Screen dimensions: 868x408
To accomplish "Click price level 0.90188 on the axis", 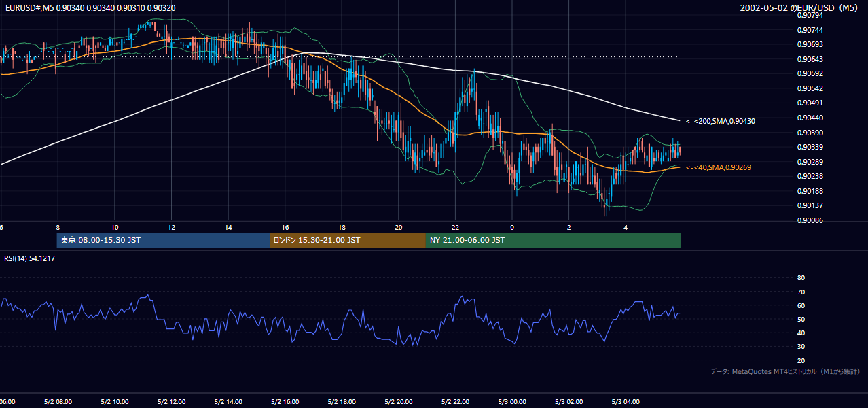I will click(809, 191).
